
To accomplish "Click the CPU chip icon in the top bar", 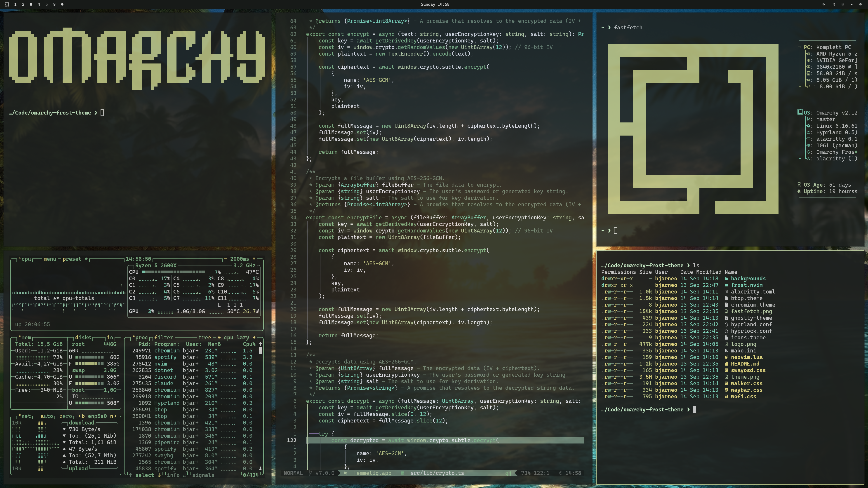I will pyautogui.click(x=860, y=4).
